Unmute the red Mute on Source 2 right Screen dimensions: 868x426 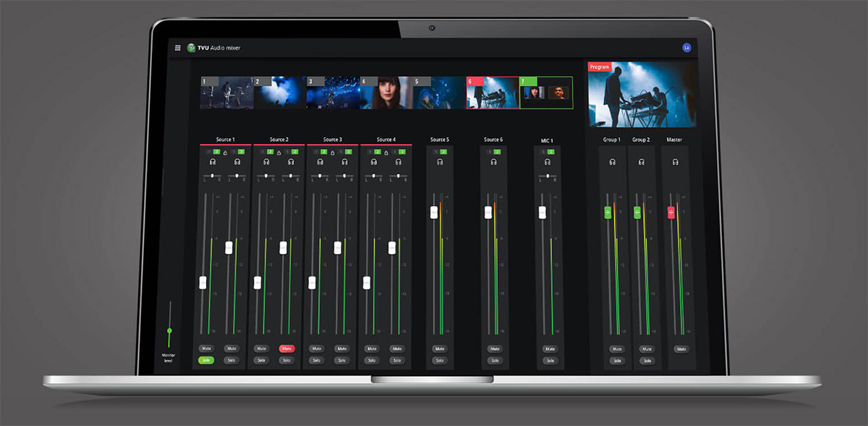(x=286, y=349)
